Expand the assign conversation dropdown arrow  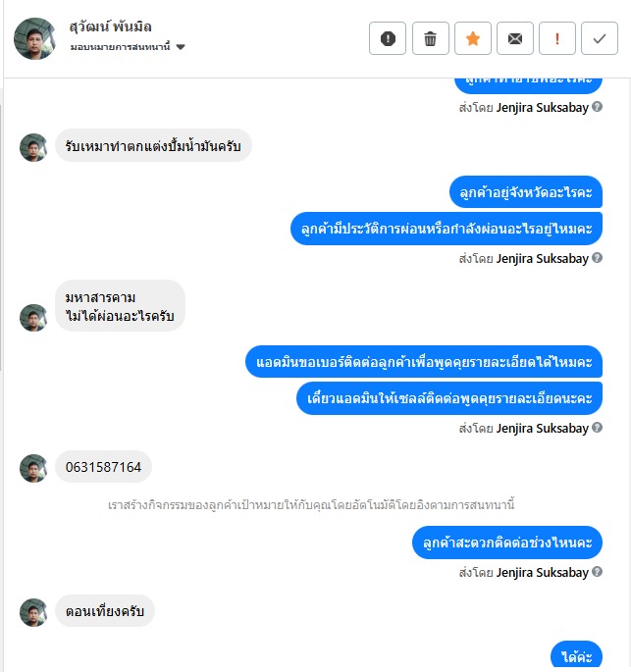[x=181, y=47]
